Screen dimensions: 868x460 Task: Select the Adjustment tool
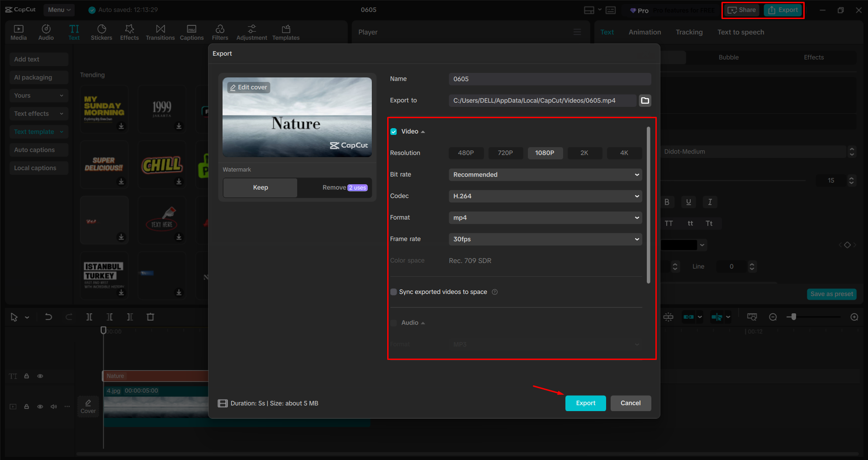click(251, 32)
